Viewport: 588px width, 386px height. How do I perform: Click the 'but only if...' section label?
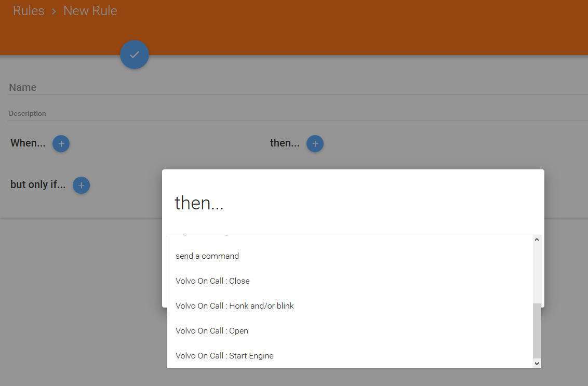point(37,184)
